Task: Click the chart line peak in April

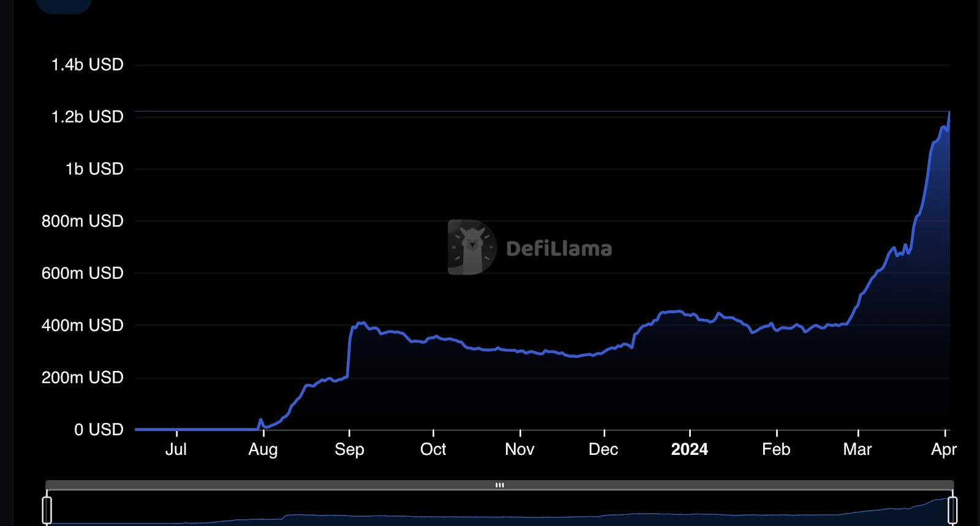Action: (x=949, y=112)
